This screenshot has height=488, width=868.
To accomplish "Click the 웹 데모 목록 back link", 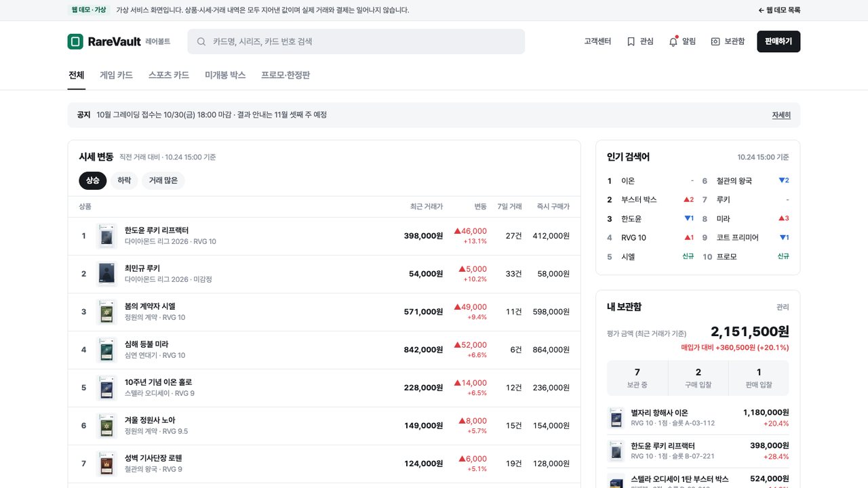I will 779,10.
